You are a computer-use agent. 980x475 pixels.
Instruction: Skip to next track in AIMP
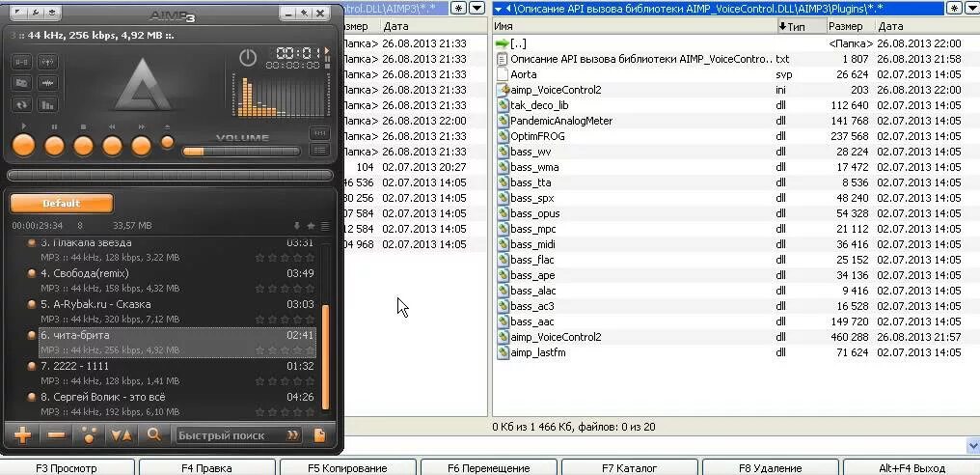(x=141, y=146)
